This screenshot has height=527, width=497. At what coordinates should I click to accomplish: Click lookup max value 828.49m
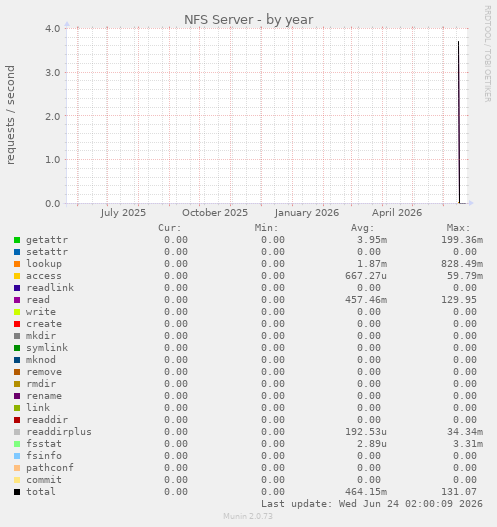point(462,264)
